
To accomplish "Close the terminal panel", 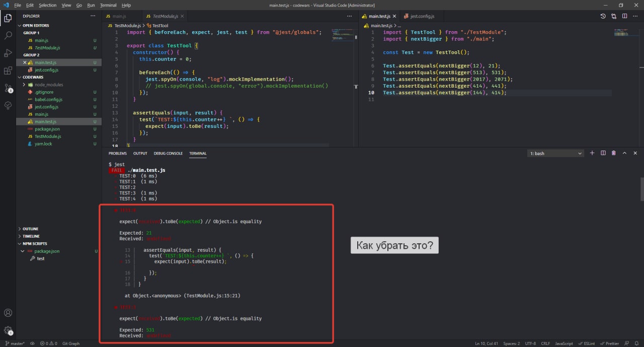I will 635,153.
